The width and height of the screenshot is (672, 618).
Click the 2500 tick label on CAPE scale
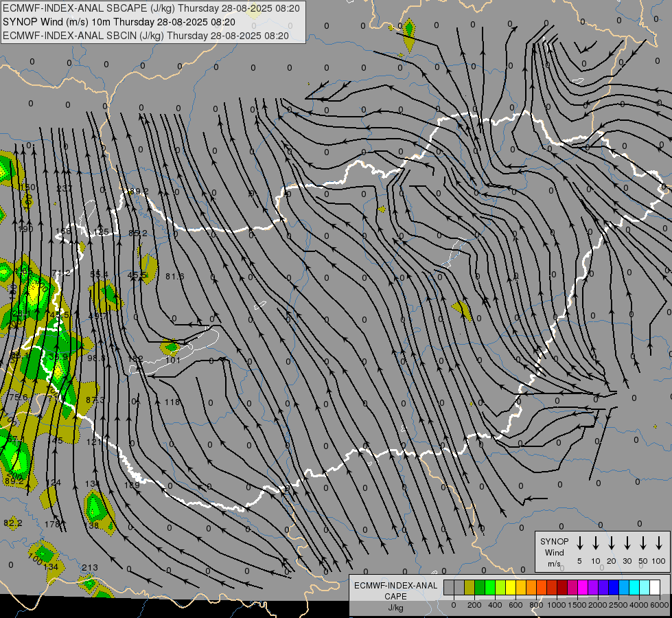(x=618, y=605)
